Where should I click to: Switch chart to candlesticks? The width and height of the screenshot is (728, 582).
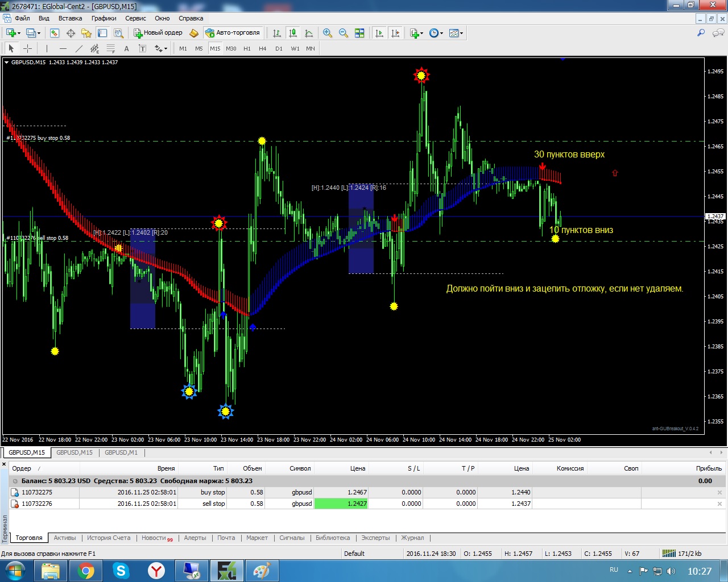tap(293, 33)
